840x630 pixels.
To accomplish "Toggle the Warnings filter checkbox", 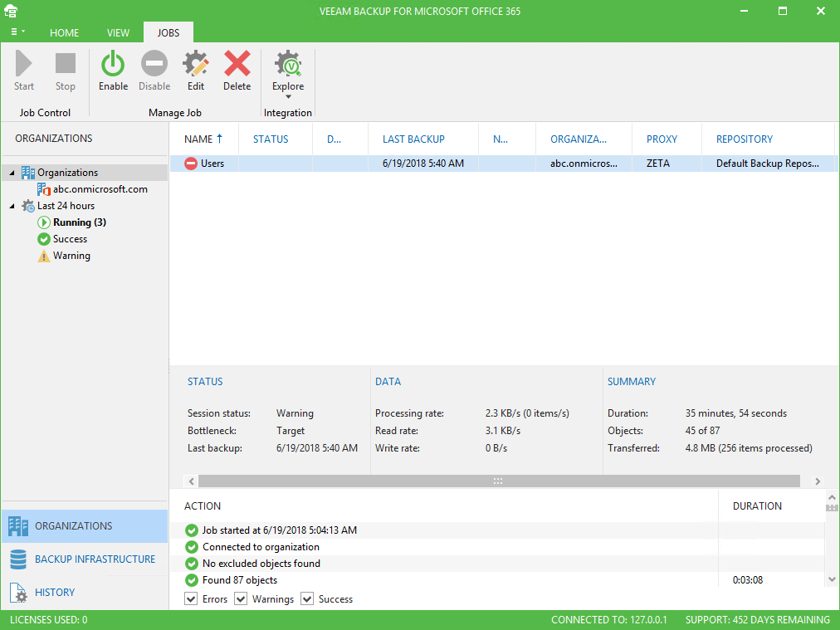I will (241, 599).
